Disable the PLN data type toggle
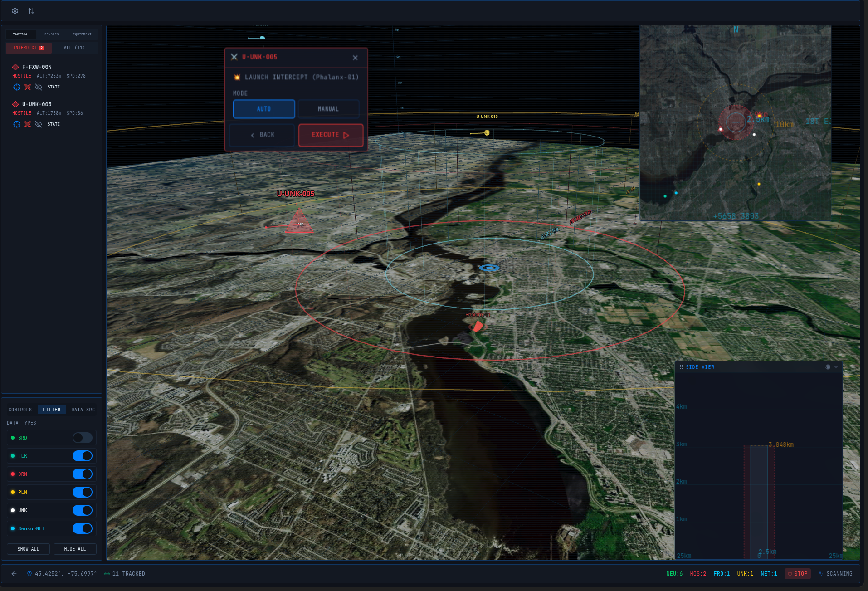 pyautogui.click(x=83, y=492)
